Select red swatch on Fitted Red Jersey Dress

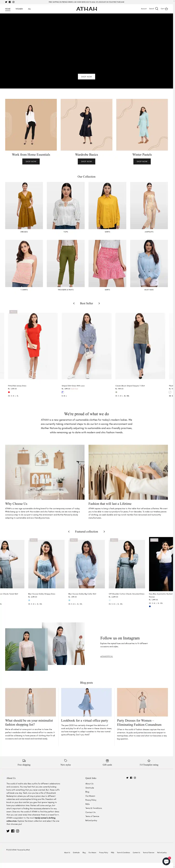9,392
